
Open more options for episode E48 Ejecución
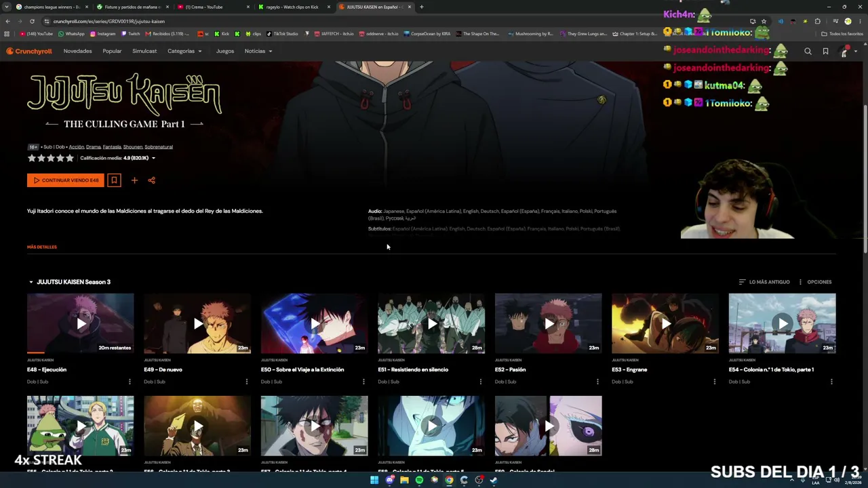click(130, 382)
